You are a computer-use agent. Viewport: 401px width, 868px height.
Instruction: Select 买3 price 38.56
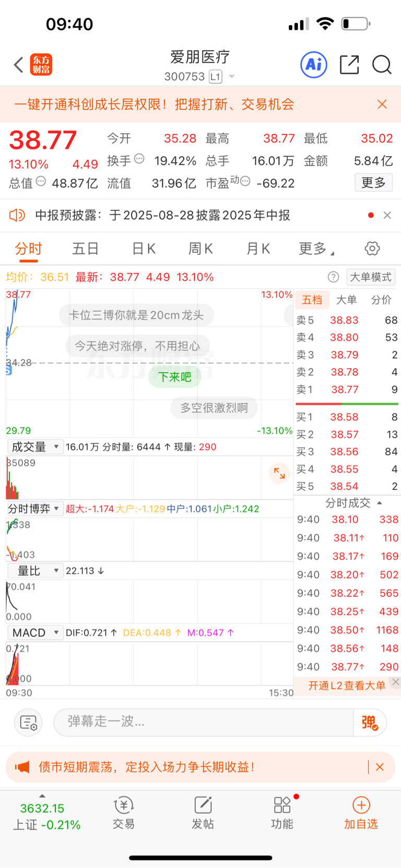tap(344, 452)
